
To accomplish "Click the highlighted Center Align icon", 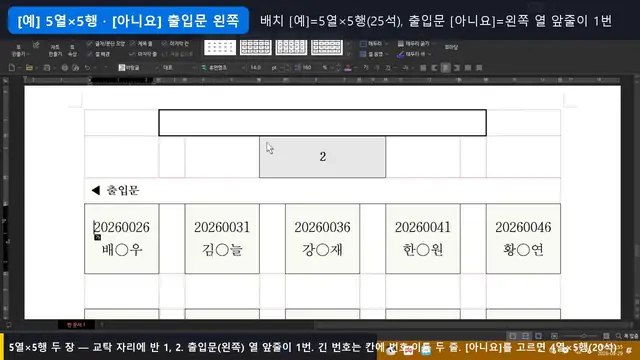I will [446, 68].
